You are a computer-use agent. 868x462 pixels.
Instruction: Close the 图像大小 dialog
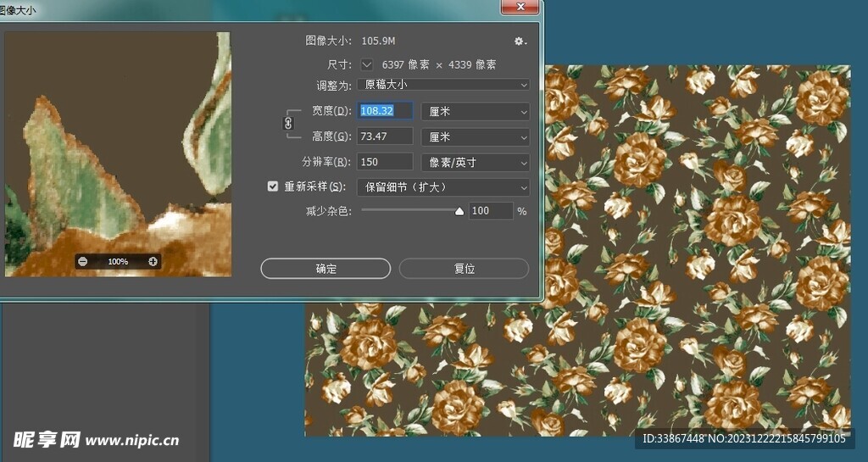tap(520, 7)
